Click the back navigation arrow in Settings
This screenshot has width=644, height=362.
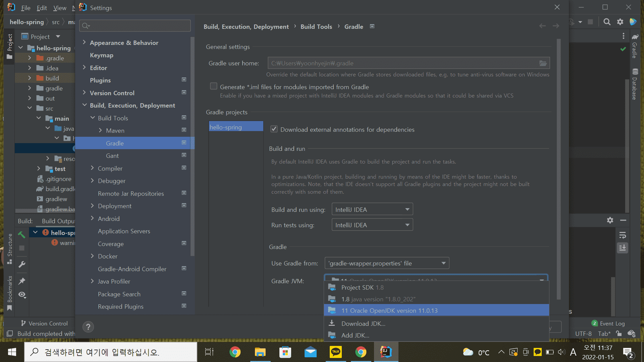542,26
